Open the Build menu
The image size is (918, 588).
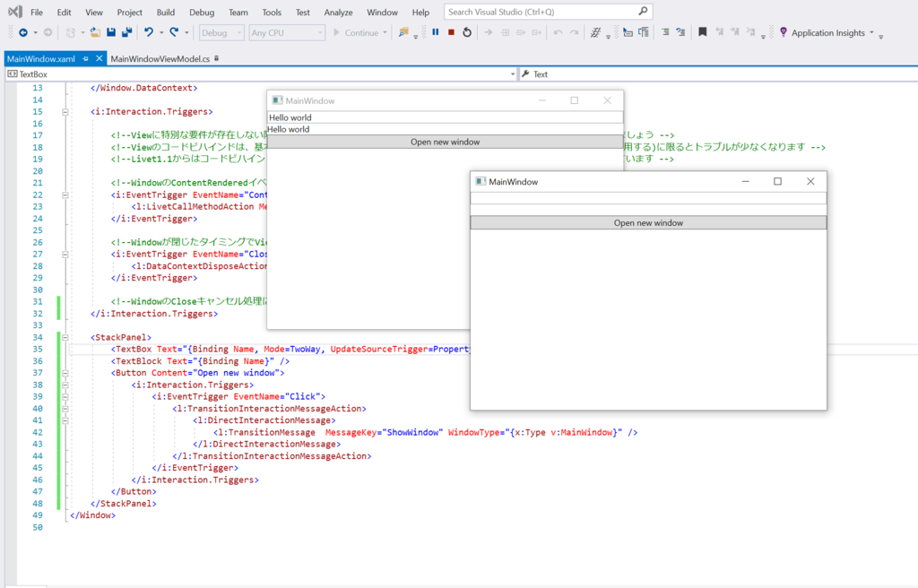(166, 13)
